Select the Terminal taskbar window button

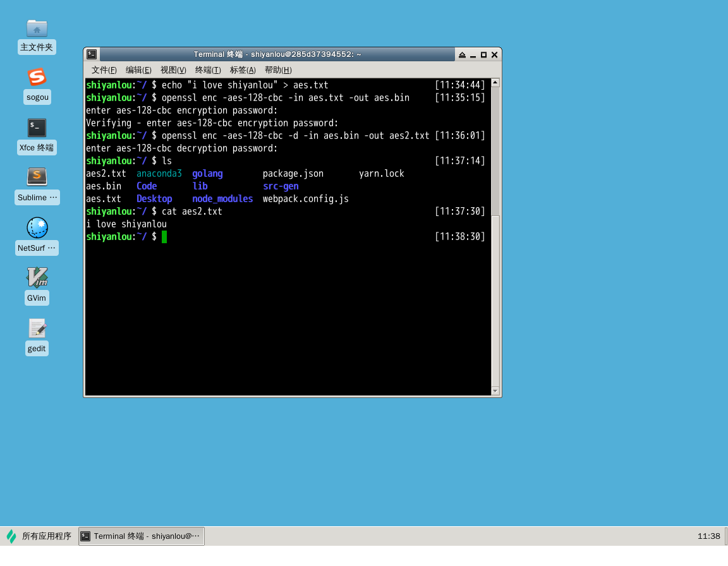[x=142, y=536]
